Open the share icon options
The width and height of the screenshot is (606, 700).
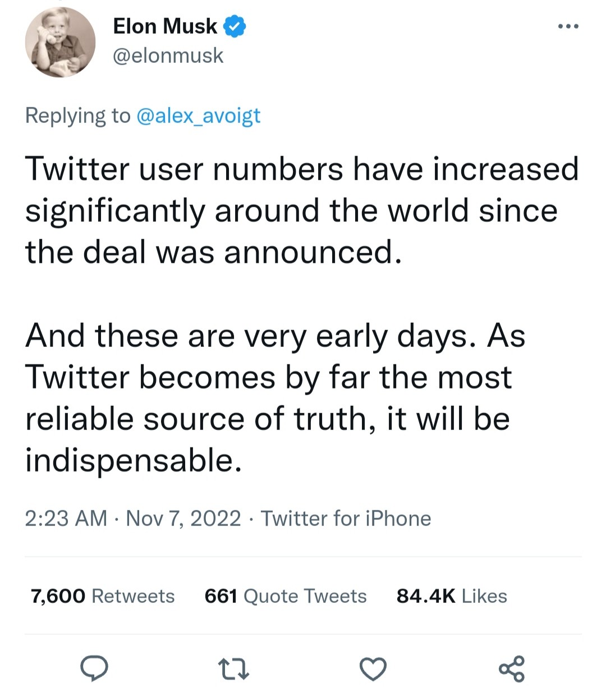[x=511, y=669]
